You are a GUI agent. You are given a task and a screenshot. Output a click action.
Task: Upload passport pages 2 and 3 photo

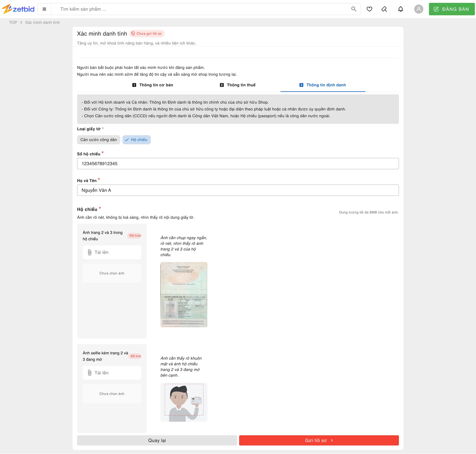tap(112, 252)
